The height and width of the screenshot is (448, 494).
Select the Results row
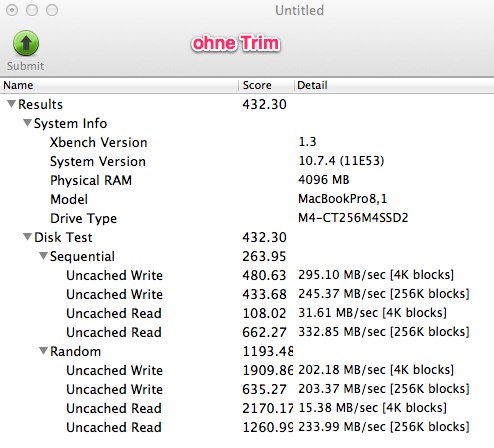coord(247,104)
